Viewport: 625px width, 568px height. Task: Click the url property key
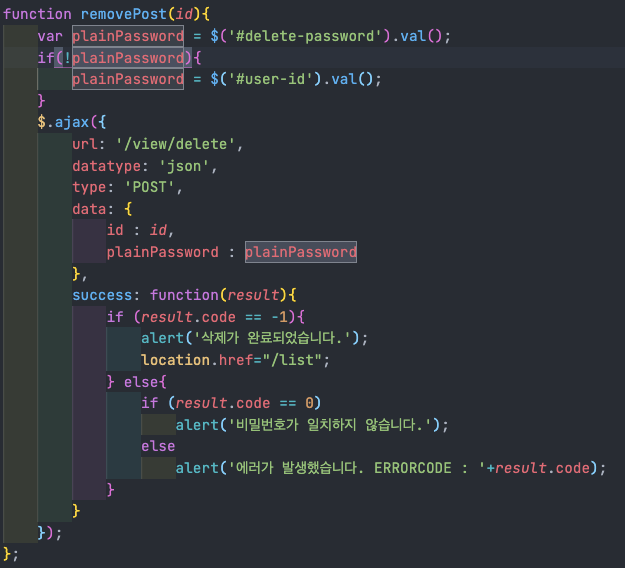(x=85, y=144)
